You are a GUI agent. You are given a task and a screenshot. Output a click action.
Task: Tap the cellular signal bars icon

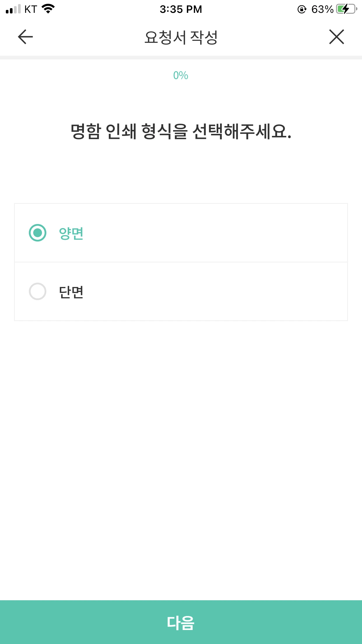(13, 9)
